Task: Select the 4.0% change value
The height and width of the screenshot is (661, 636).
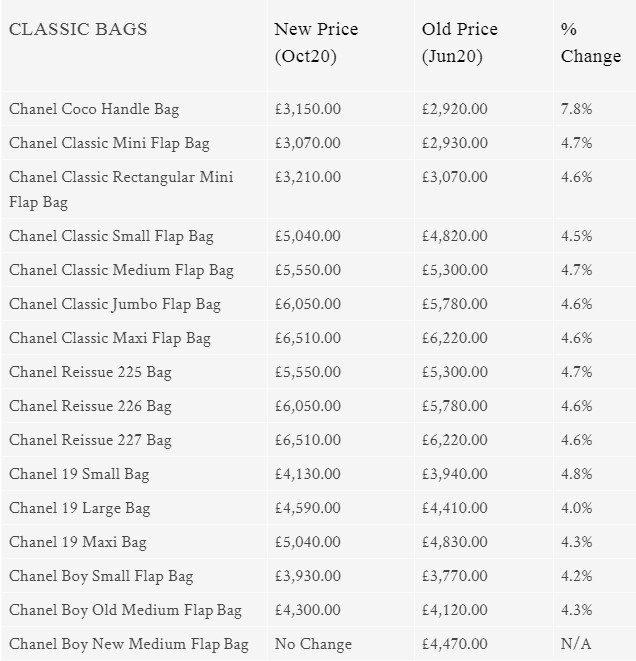Action: pyautogui.click(x=576, y=508)
